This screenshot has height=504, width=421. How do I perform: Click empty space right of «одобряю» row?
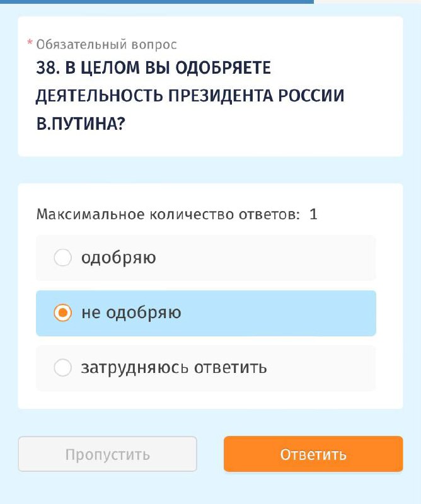[266, 258]
